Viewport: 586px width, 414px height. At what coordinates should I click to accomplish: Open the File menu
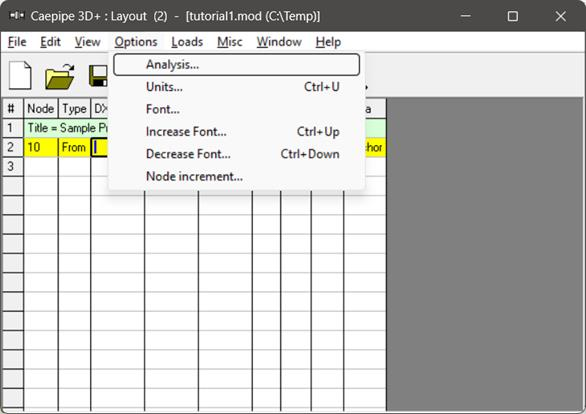tap(17, 42)
